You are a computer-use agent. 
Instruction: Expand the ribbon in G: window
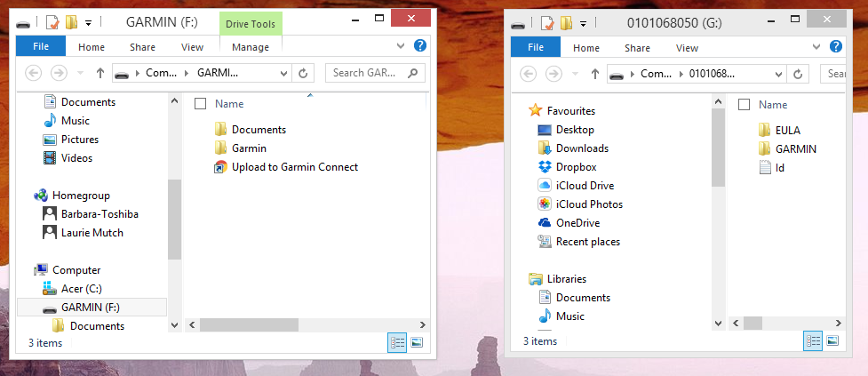(x=816, y=46)
